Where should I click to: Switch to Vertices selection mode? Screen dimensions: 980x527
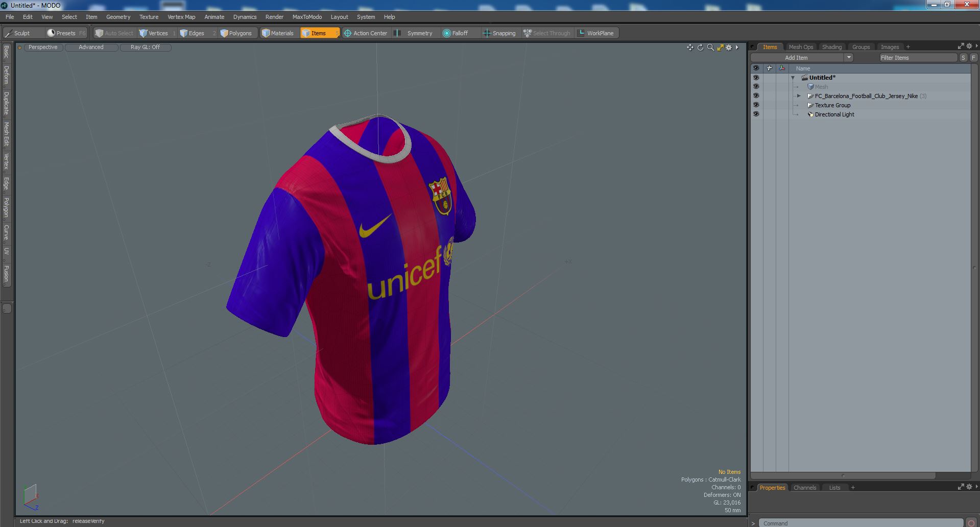pos(157,33)
